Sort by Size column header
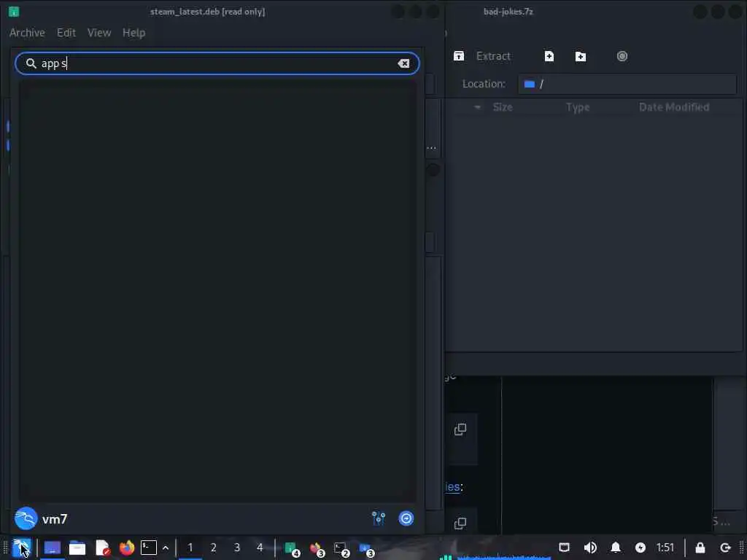This screenshot has width=747, height=560. point(503,107)
